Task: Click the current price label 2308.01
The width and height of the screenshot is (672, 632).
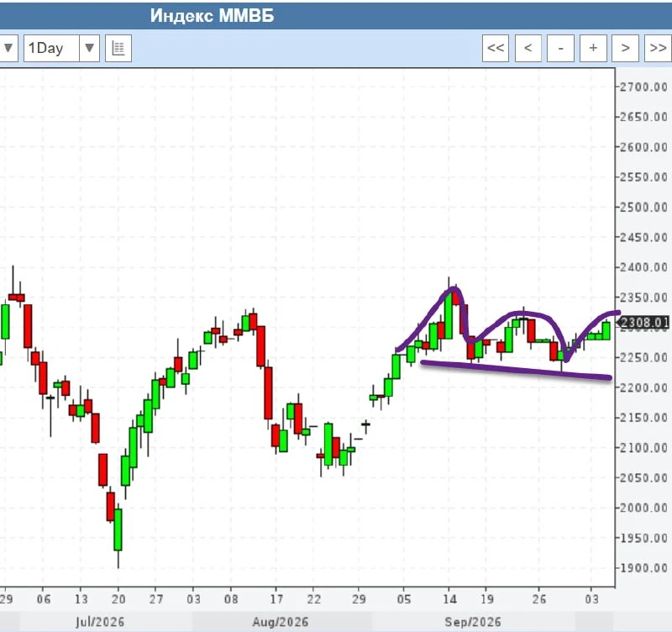Action: click(x=644, y=323)
